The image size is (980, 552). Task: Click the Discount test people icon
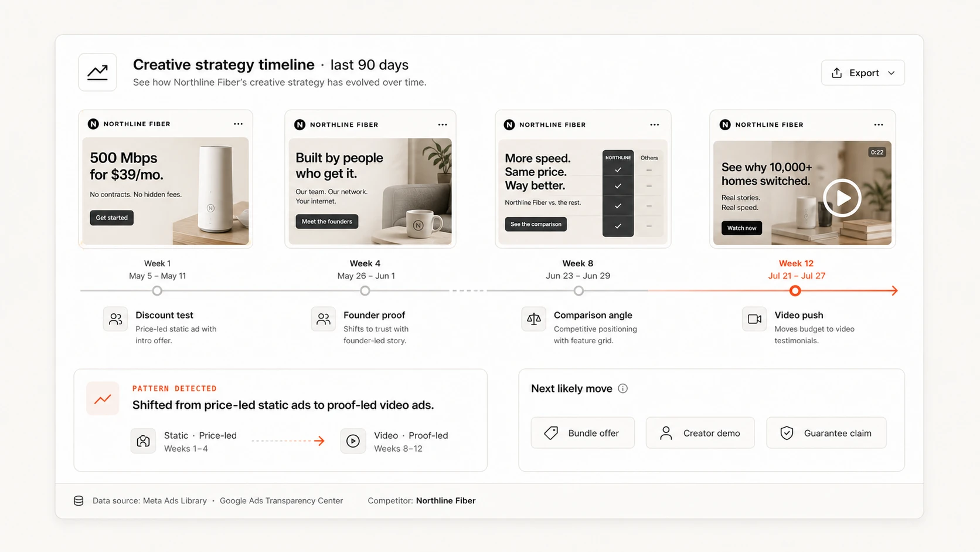[x=115, y=319]
